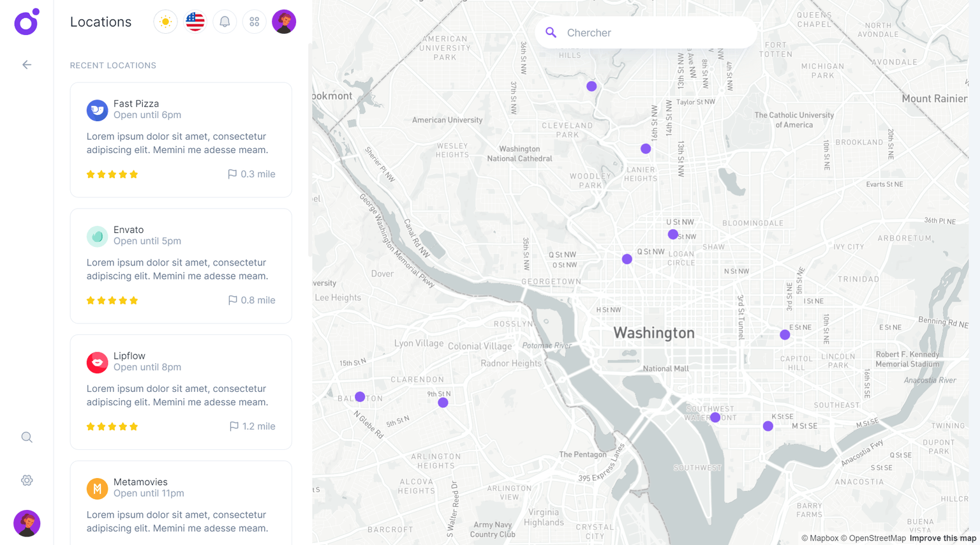Click the Improve this map link
Image resolution: width=980 pixels, height=545 pixels.
tap(942, 538)
